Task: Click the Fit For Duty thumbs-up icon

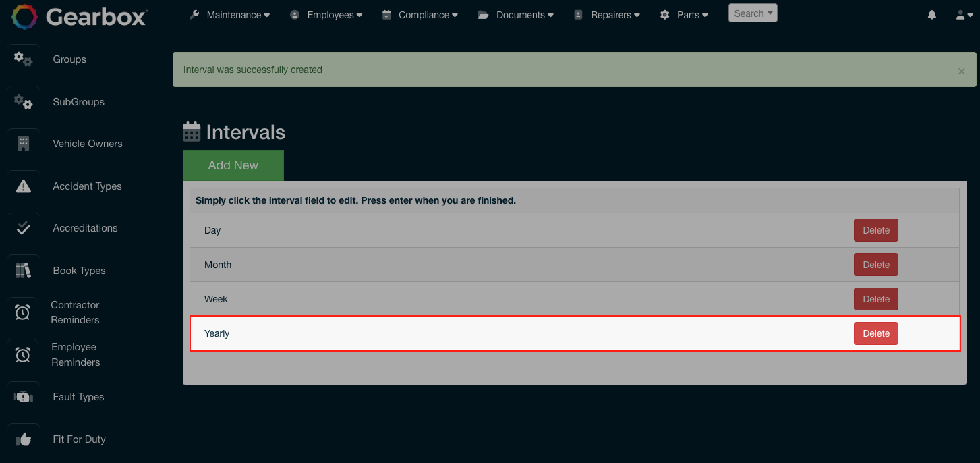Action: coord(22,439)
